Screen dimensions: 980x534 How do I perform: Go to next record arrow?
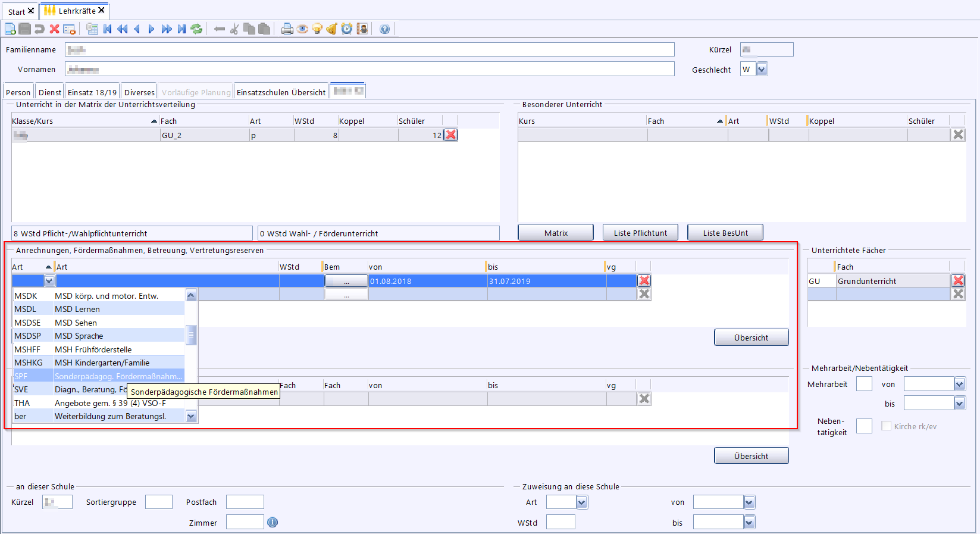151,29
